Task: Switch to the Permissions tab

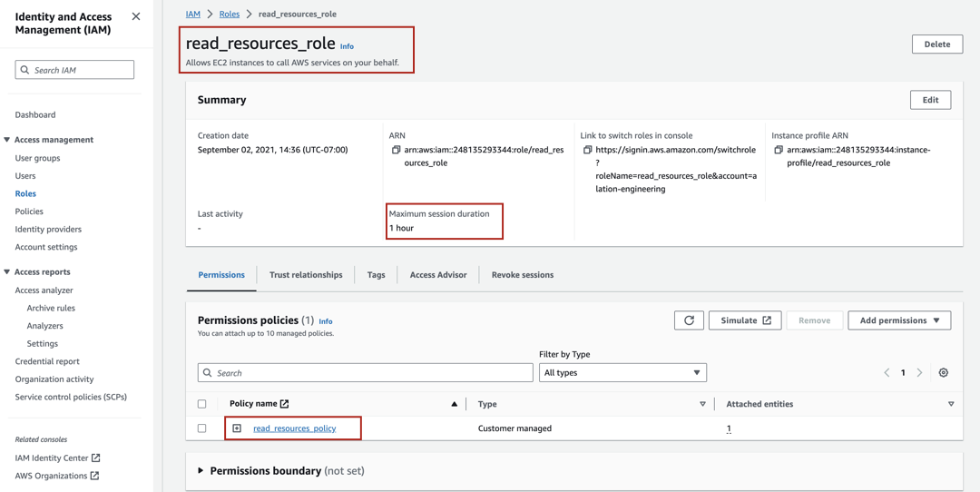Action: click(x=221, y=274)
